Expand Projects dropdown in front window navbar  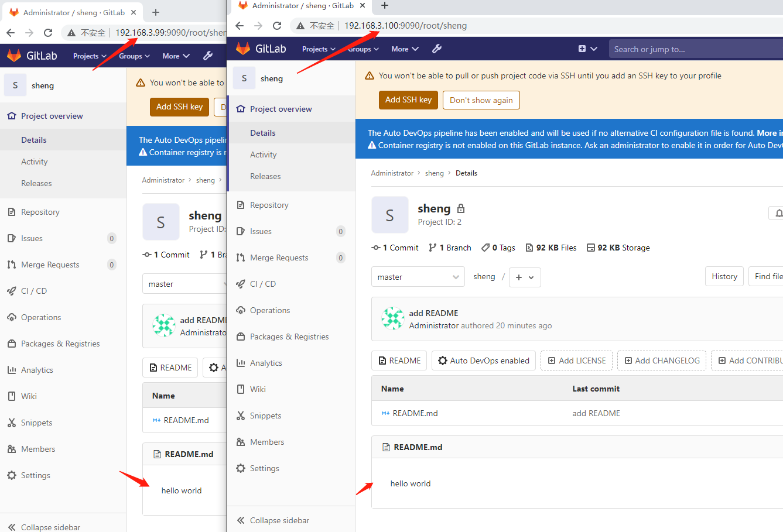pos(319,49)
